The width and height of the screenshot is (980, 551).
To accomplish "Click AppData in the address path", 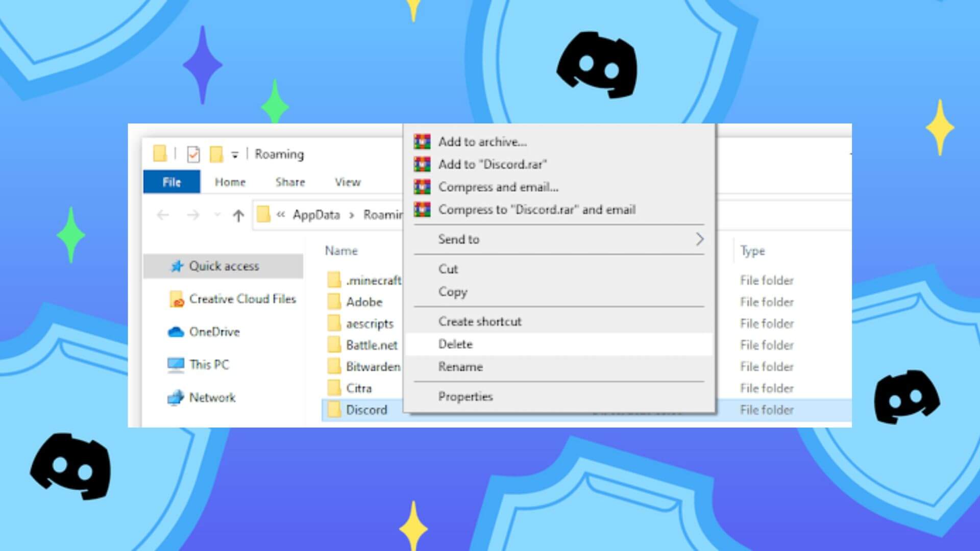I will click(316, 215).
